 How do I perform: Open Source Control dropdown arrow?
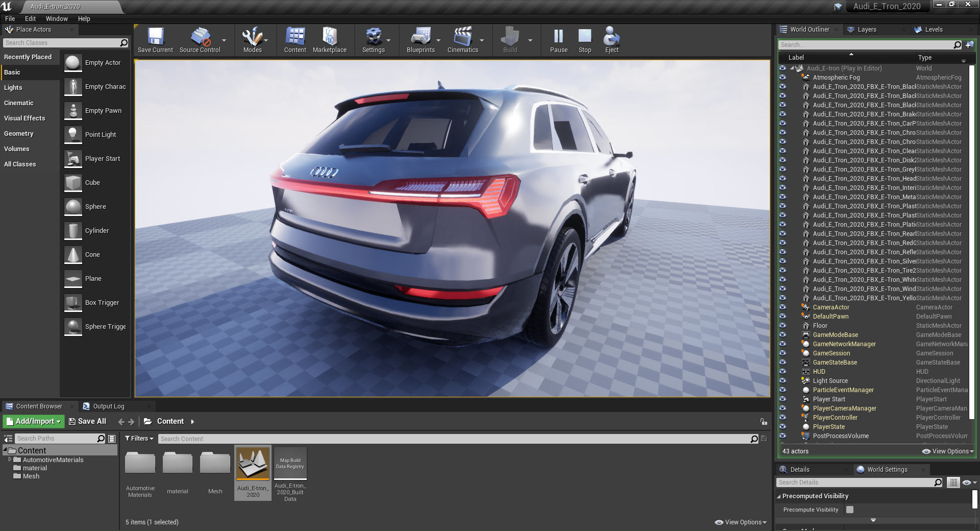click(224, 40)
